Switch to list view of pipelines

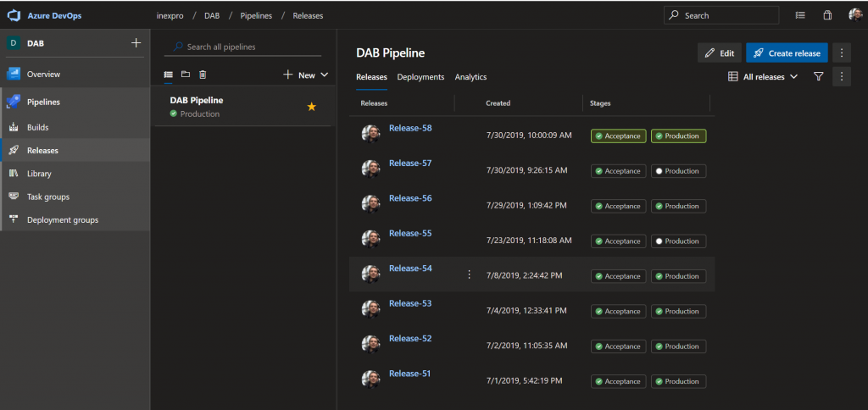point(169,75)
